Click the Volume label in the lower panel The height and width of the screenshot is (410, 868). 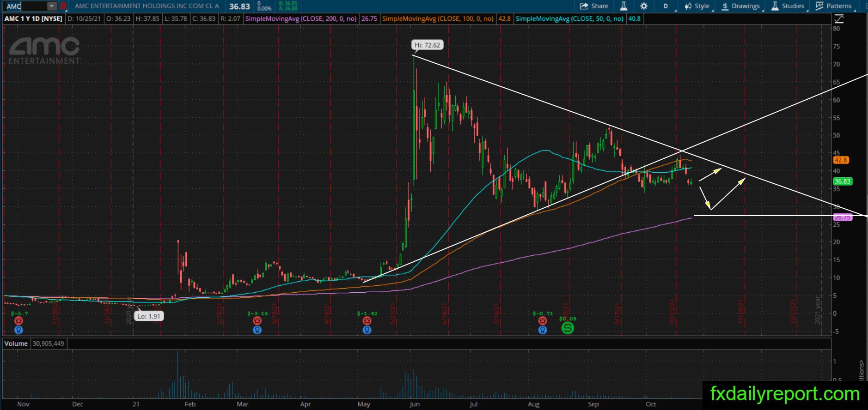[16, 344]
